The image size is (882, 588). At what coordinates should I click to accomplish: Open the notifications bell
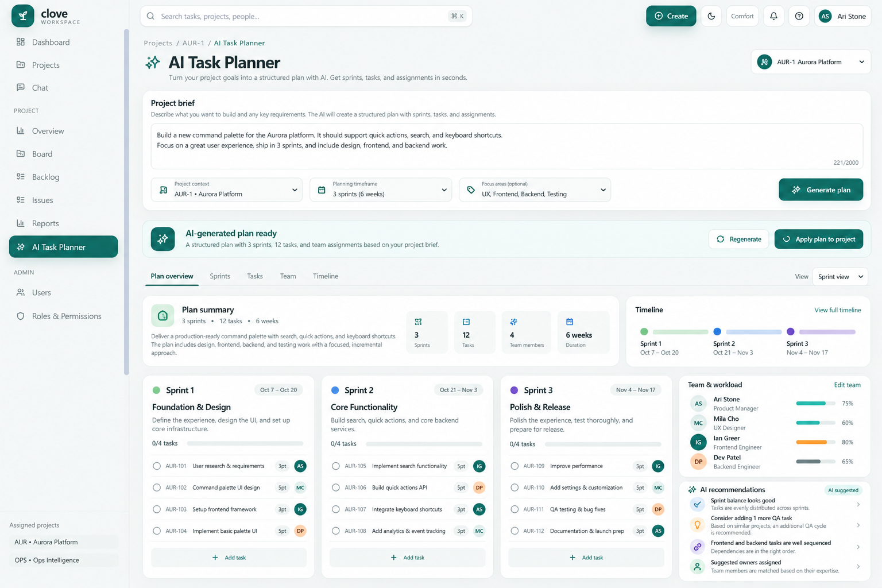[x=773, y=16]
